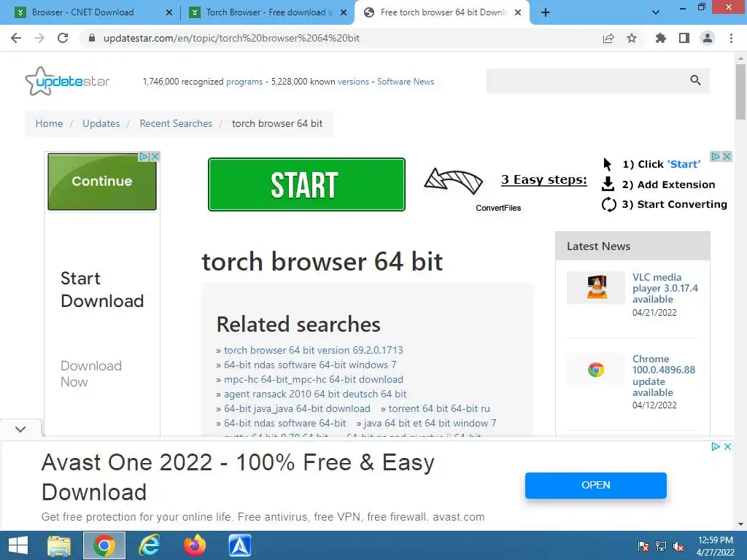Open the versions link in header
Image resolution: width=747 pixels, height=560 pixels.
click(353, 82)
